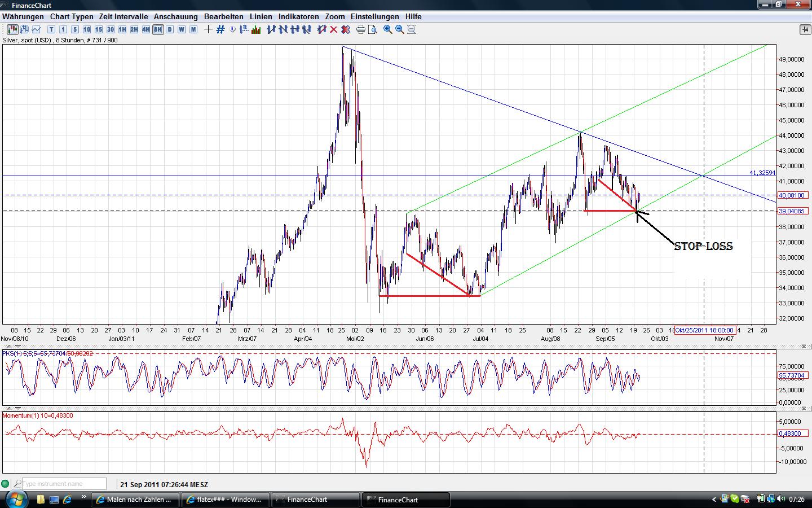Click the edit line tool icon
Screen dimensions: 812x508
click(x=322, y=29)
